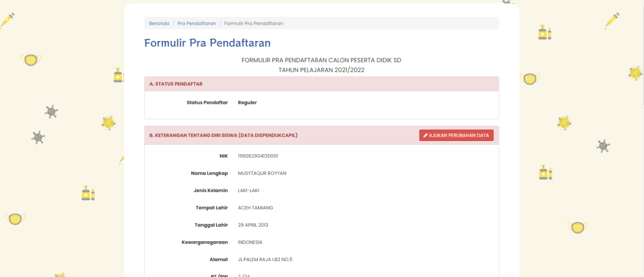644x277 pixels.
Task: Click the ACEH TAMIANG birthplace value
Action: coord(255,208)
